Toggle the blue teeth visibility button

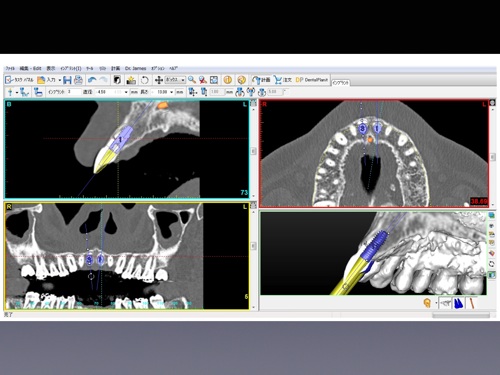tap(459, 303)
